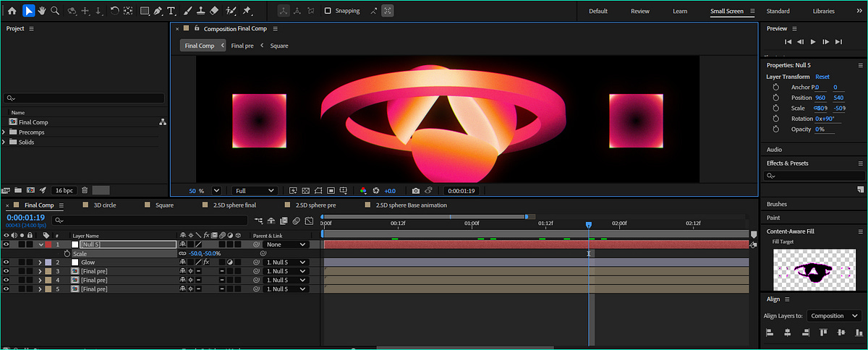Hide the Glow layer with eye icon
Screen dimensions: 868x350
click(x=6, y=262)
